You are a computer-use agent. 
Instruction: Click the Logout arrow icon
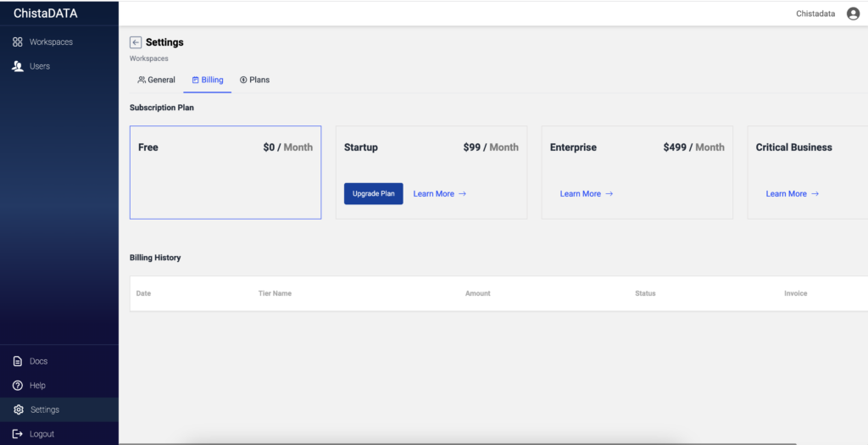tap(17, 434)
